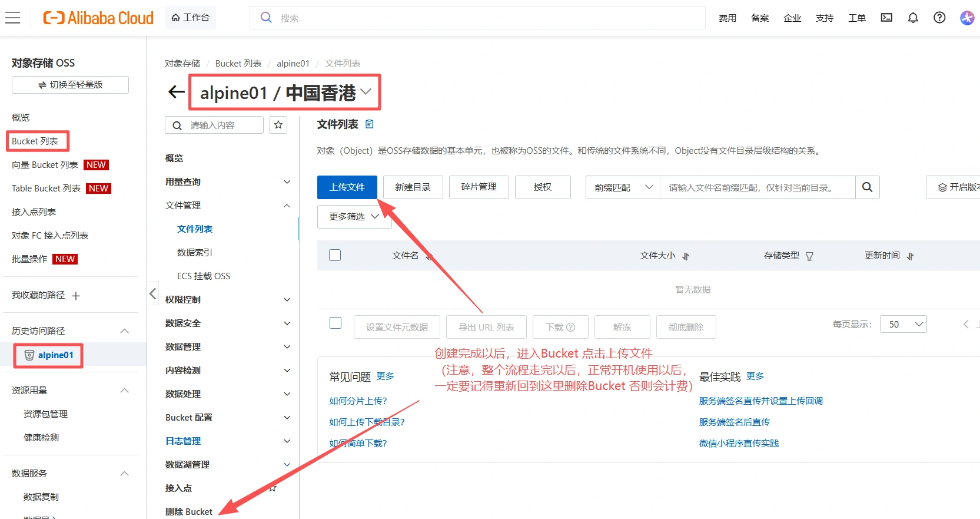Click the 授权 button
The height and width of the screenshot is (519, 980).
(543, 187)
